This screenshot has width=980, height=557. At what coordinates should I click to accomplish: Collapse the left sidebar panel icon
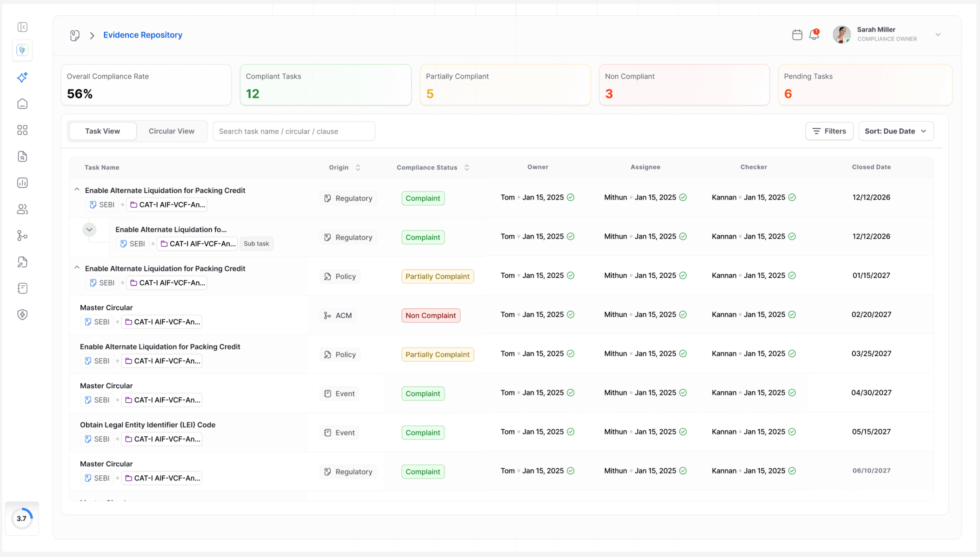(x=22, y=27)
